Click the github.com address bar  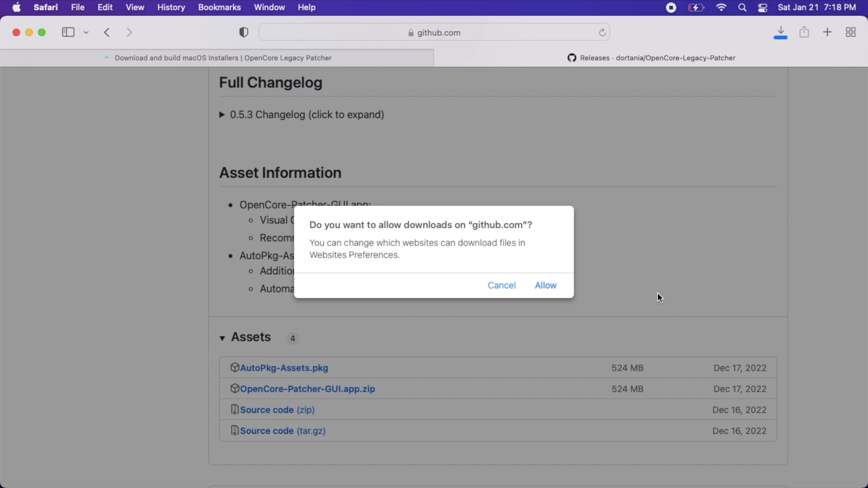pyautogui.click(x=434, y=32)
